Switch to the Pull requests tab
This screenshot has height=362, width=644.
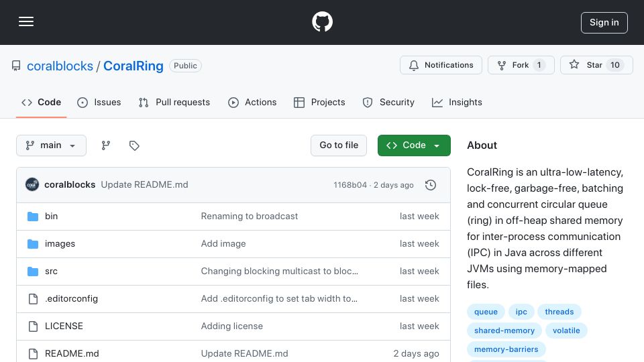174,102
